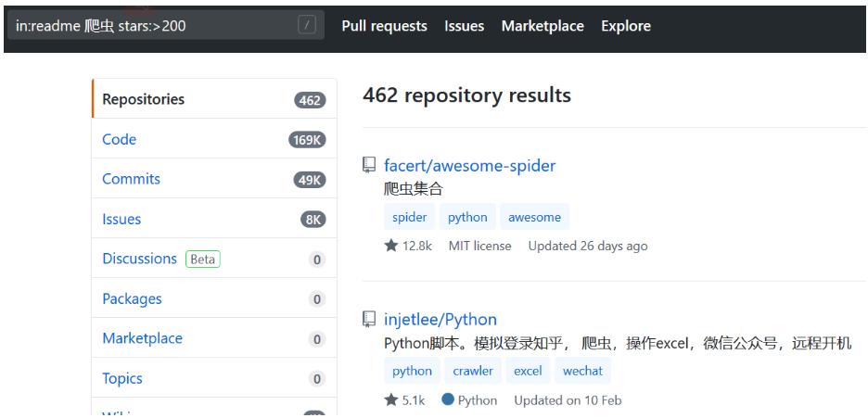Screen dimensions: 868x418
Task: Show Packages search results
Action: 214,298
